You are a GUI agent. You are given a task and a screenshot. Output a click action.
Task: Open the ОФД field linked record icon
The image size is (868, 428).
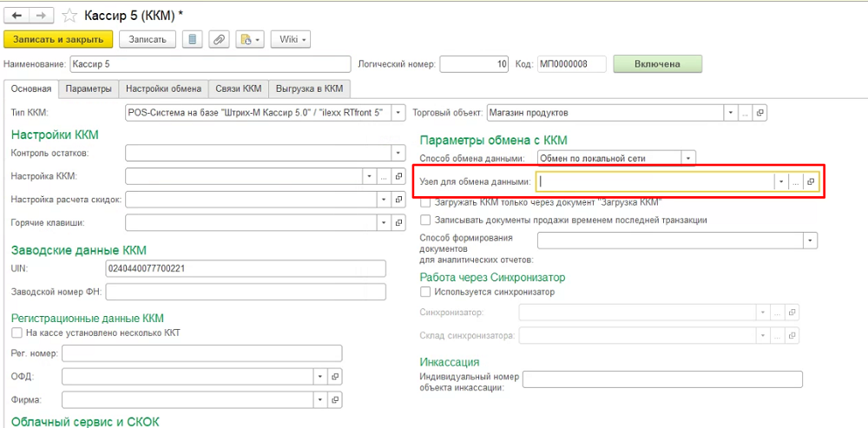click(x=335, y=377)
